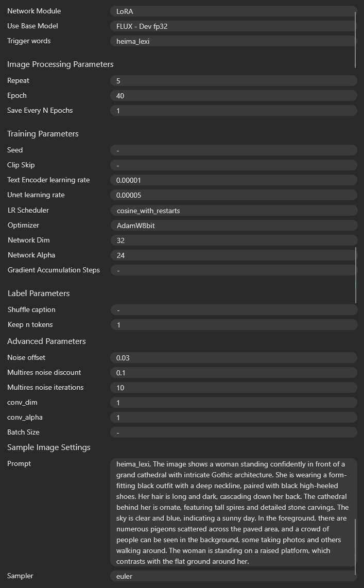Click the Batch Size label
Screen dimensions: 364x588
pyautogui.click(x=23, y=432)
